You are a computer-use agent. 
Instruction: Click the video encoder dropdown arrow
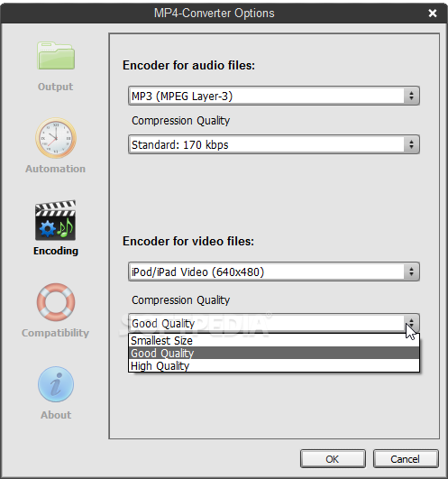pyautogui.click(x=411, y=272)
